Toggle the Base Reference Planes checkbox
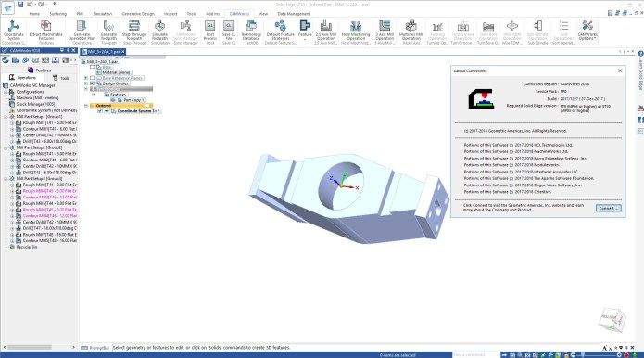 coord(93,78)
